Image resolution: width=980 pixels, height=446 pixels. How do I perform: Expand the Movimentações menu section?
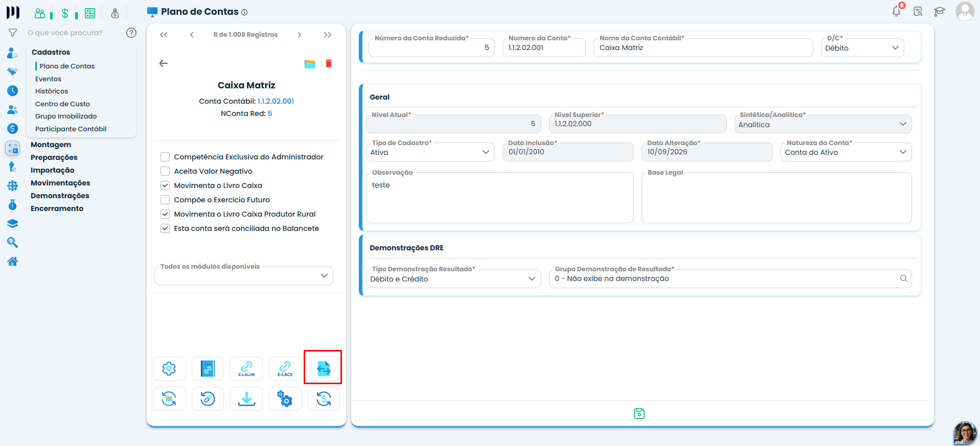pyautogui.click(x=60, y=183)
